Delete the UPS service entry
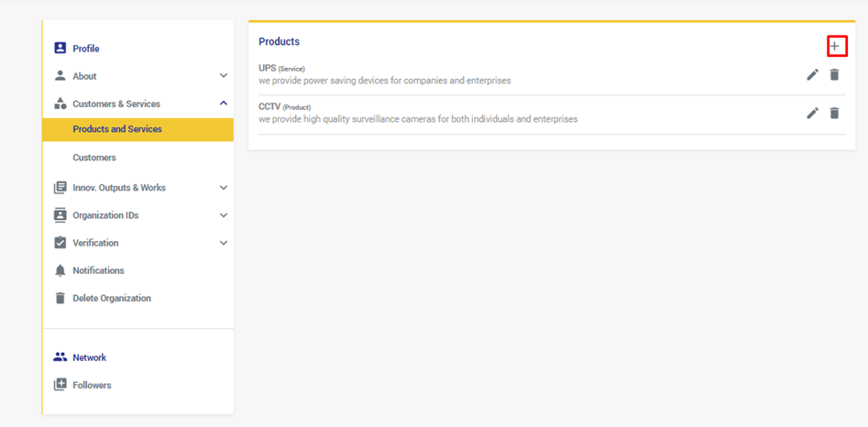This screenshot has width=868, height=427. (834, 74)
